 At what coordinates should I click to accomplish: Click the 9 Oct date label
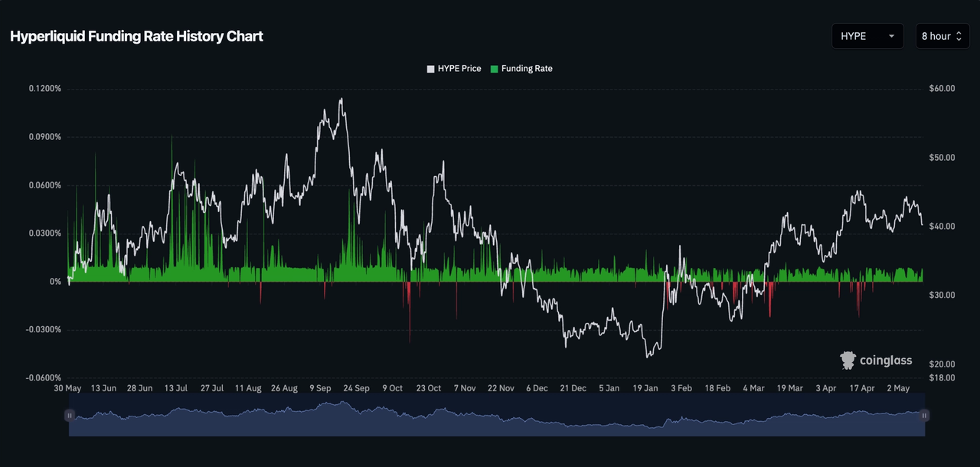point(392,389)
